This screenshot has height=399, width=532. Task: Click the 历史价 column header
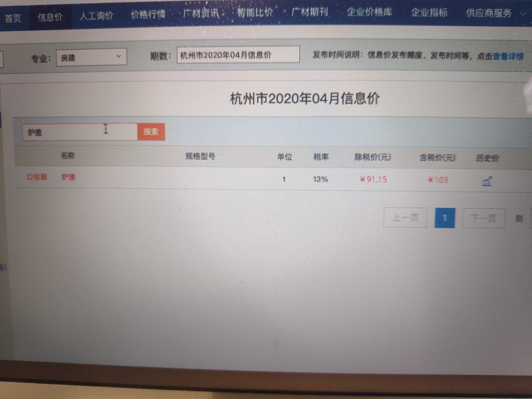pos(487,158)
